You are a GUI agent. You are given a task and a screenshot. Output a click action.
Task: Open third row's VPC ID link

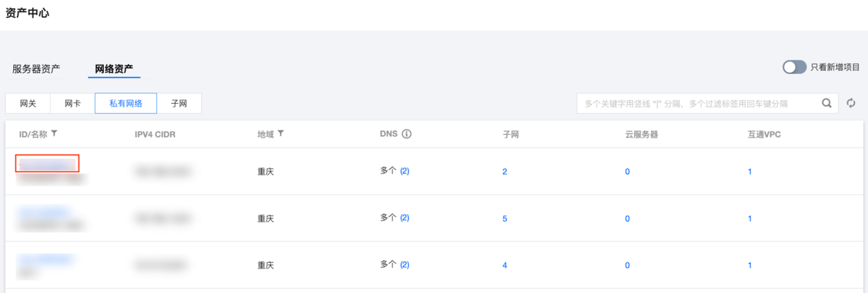click(x=45, y=259)
